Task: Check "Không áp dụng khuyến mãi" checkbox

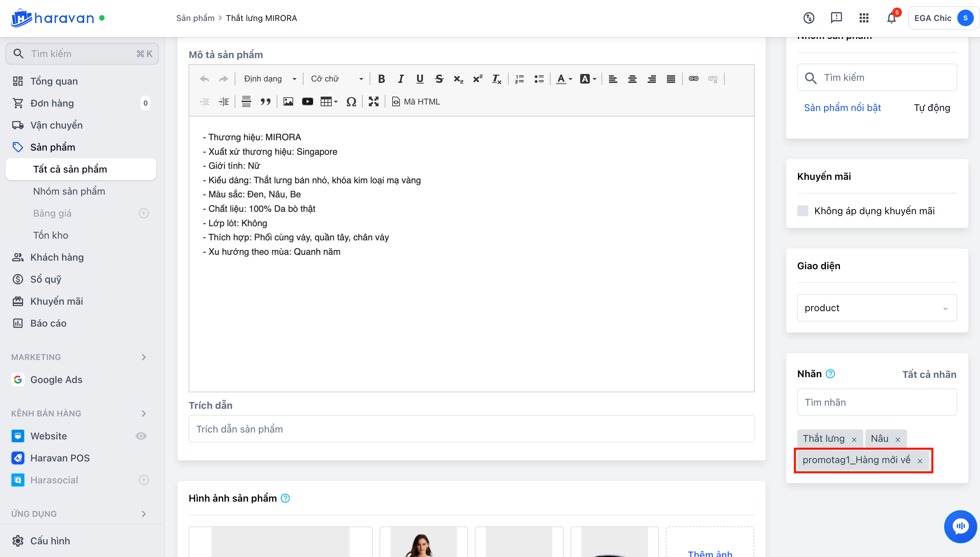Action: pos(803,211)
